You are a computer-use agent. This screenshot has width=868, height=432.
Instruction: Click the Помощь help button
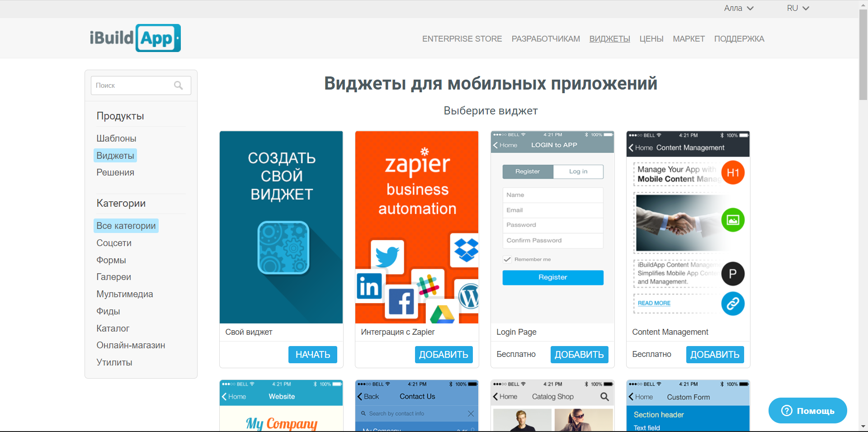point(807,410)
